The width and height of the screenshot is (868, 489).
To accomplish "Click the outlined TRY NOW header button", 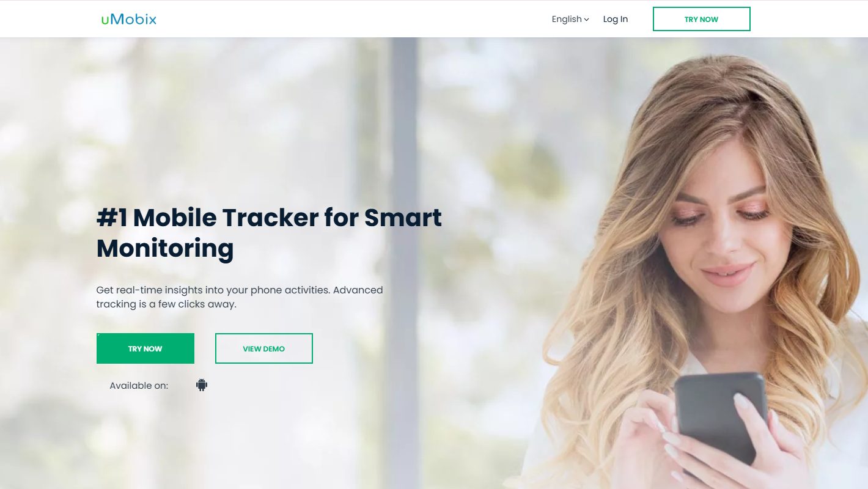I will pos(702,19).
